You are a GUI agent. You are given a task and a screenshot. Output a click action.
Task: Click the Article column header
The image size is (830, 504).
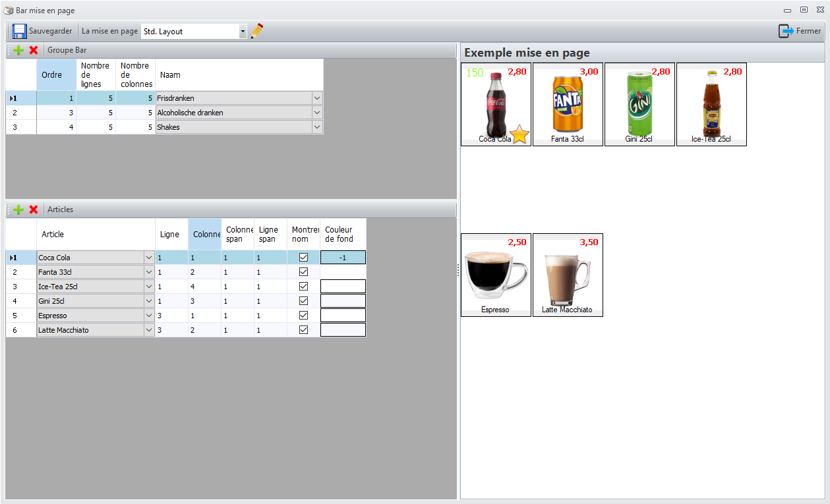point(95,235)
